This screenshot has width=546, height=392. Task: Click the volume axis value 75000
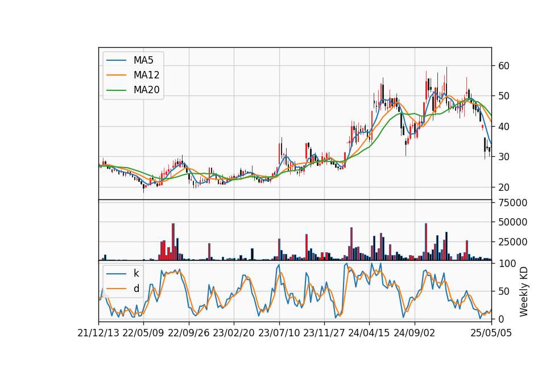[x=513, y=203]
